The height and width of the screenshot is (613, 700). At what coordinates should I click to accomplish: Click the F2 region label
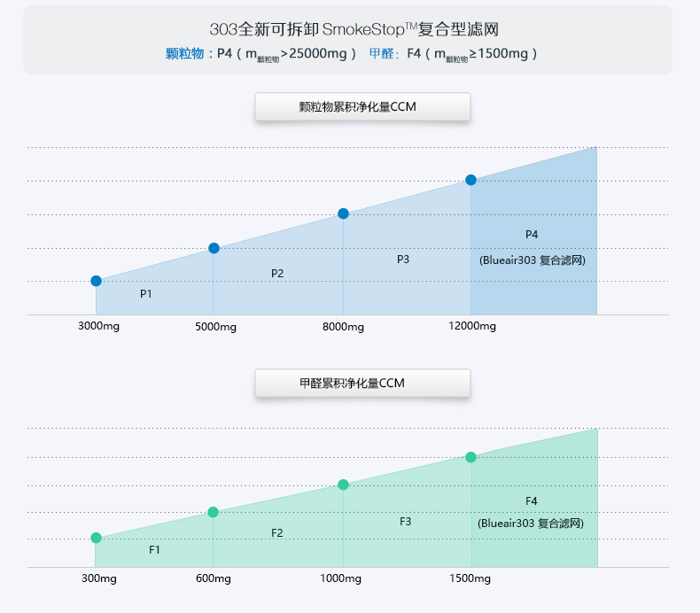277,532
